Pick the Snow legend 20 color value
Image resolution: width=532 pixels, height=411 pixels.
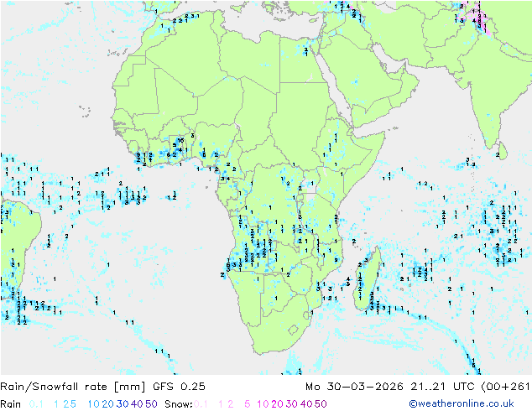[278, 404]
